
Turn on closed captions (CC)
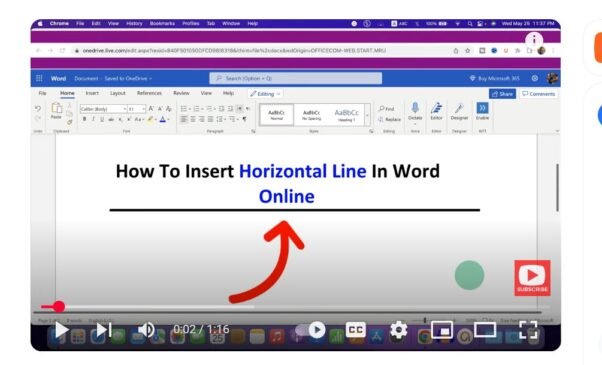tap(356, 330)
